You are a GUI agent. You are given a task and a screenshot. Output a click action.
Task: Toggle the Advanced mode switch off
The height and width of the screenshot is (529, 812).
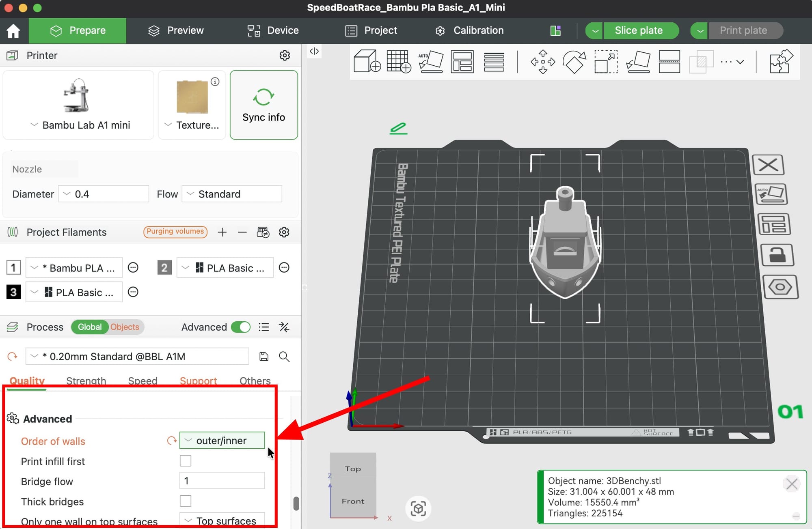click(241, 327)
